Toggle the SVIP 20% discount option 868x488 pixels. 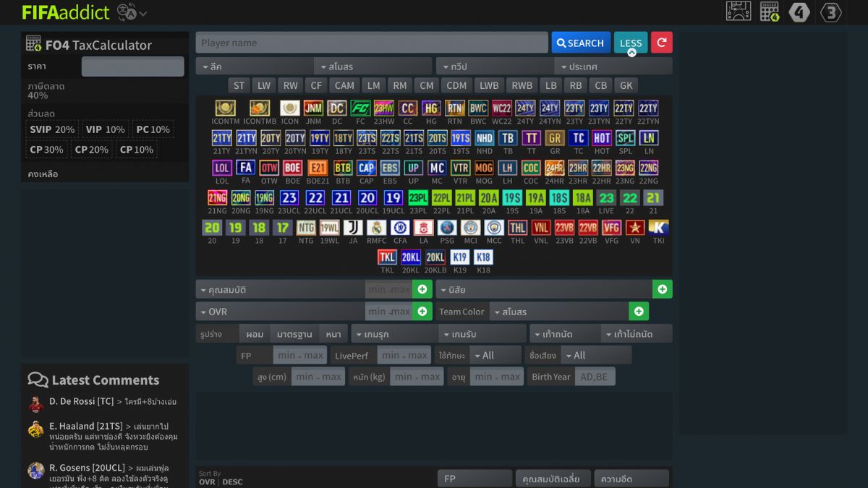pyautogui.click(x=52, y=129)
